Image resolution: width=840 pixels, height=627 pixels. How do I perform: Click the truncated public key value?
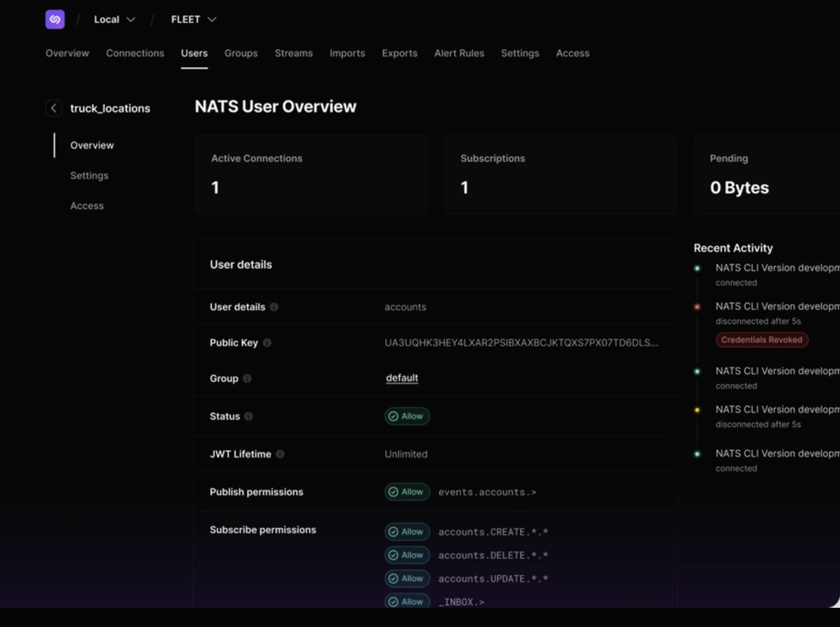click(x=522, y=342)
